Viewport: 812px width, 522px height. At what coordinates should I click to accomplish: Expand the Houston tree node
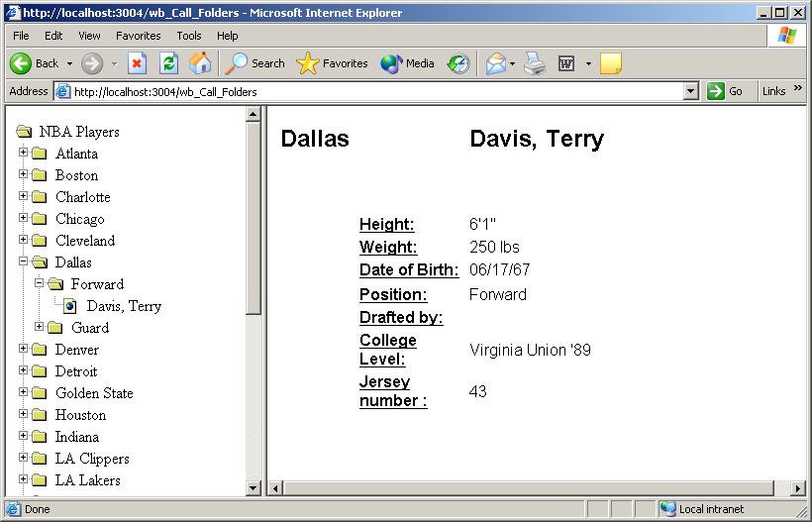23,414
